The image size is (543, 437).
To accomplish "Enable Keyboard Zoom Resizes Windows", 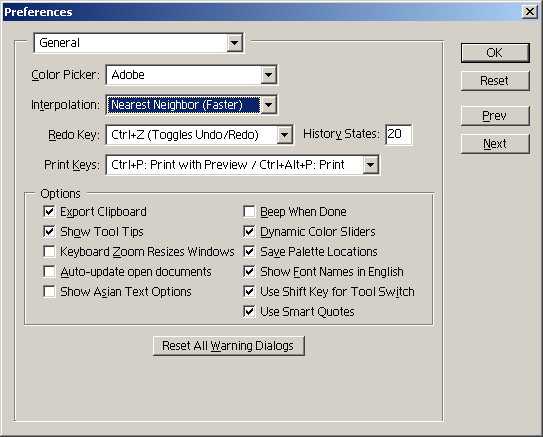I will coord(49,251).
